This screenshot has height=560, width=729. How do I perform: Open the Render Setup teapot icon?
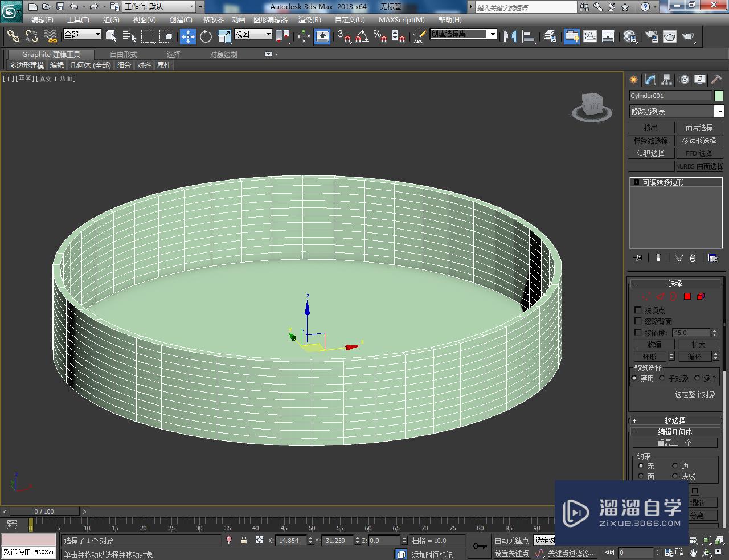coord(651,36)
